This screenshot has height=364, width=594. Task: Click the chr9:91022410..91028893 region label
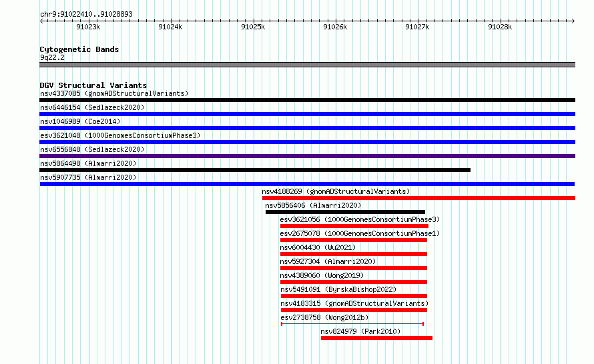[86, 15]
